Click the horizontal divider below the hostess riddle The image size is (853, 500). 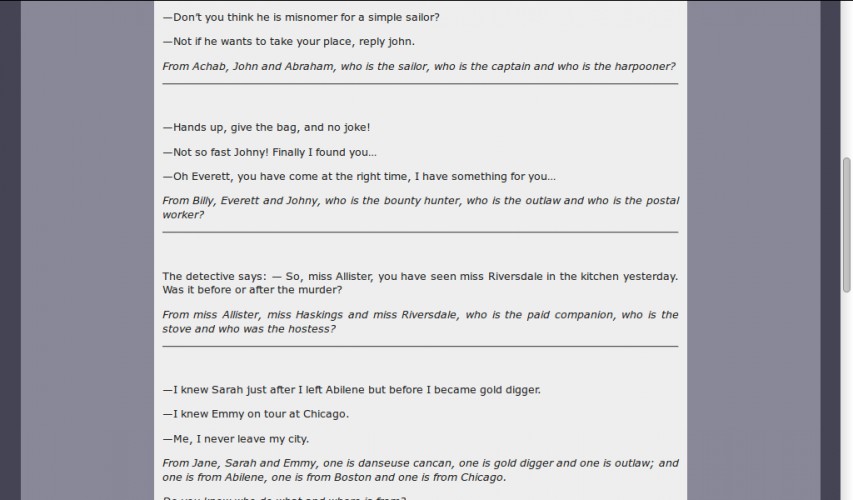(420, 346)
